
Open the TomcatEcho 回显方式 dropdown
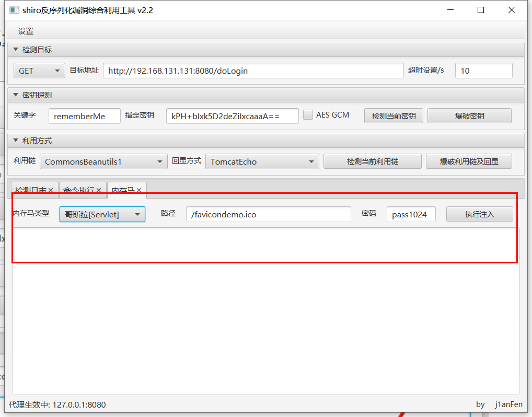coord(262,161)
